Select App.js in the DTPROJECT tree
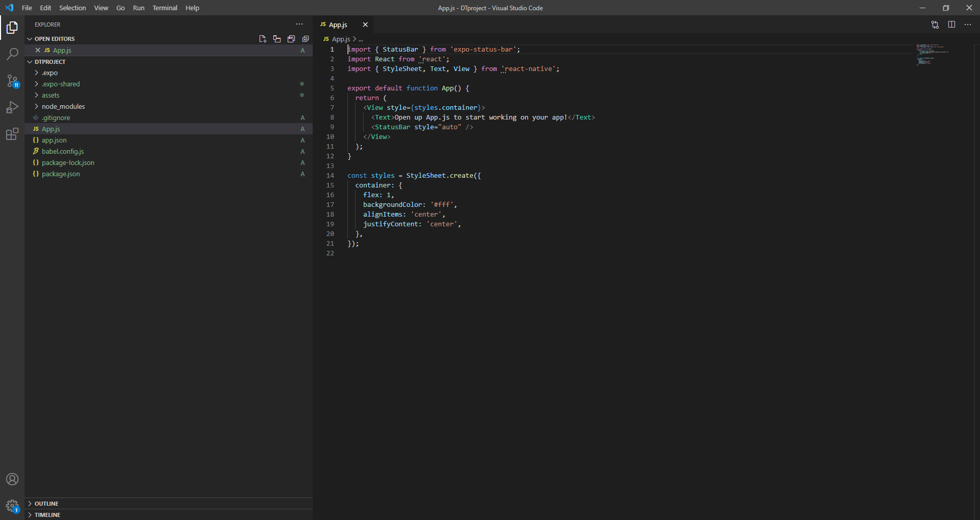 point(169,129)
